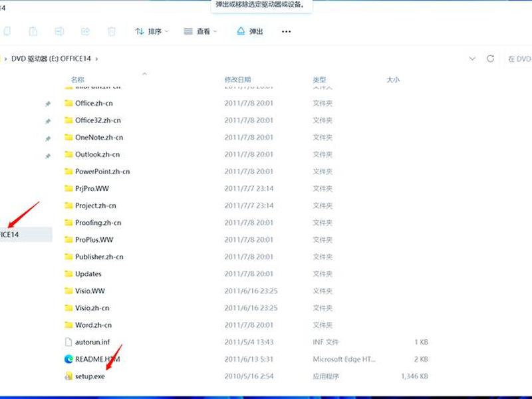The image size is (532, 399).
Task: Click the Copy icon in toolbar
Action: 7,31
